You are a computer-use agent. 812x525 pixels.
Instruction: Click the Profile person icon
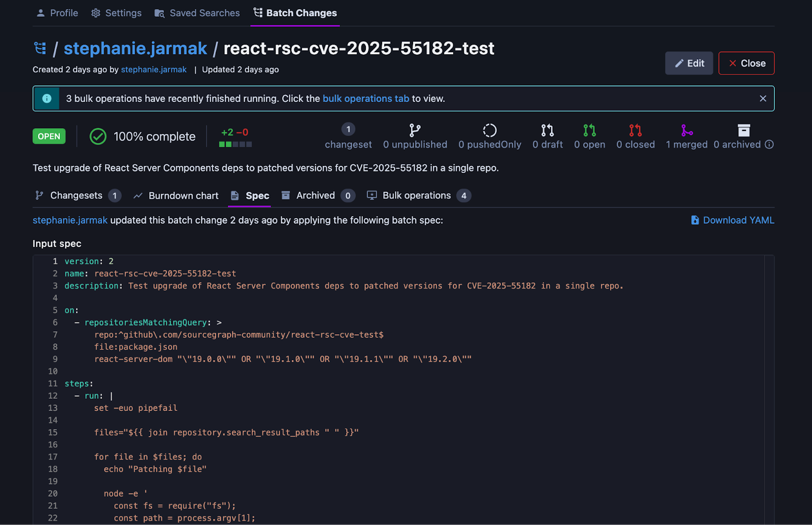click(41, 13)
